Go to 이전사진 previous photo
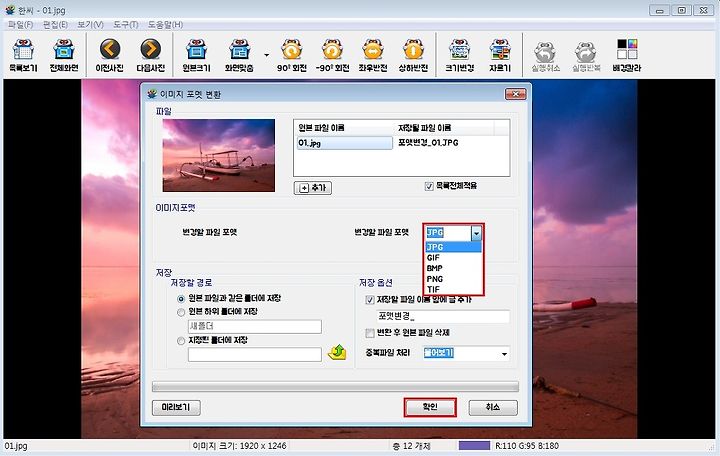The height and width of the screenshot is (456, 720). [109, 55]
